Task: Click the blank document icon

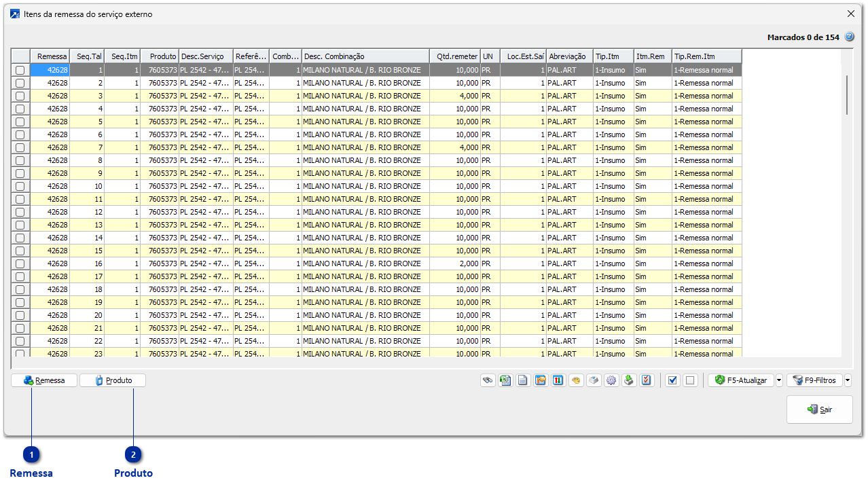Action: (523, 381)
